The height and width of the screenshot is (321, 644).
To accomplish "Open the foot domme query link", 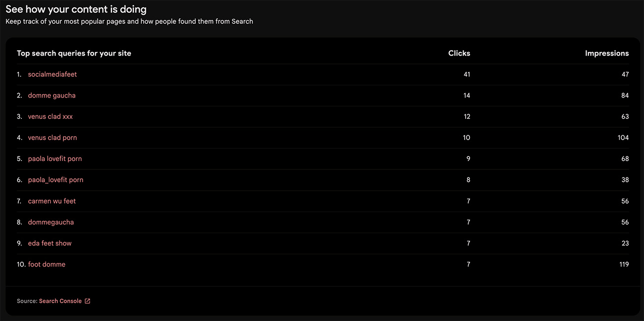I will (x=47, y=265).
